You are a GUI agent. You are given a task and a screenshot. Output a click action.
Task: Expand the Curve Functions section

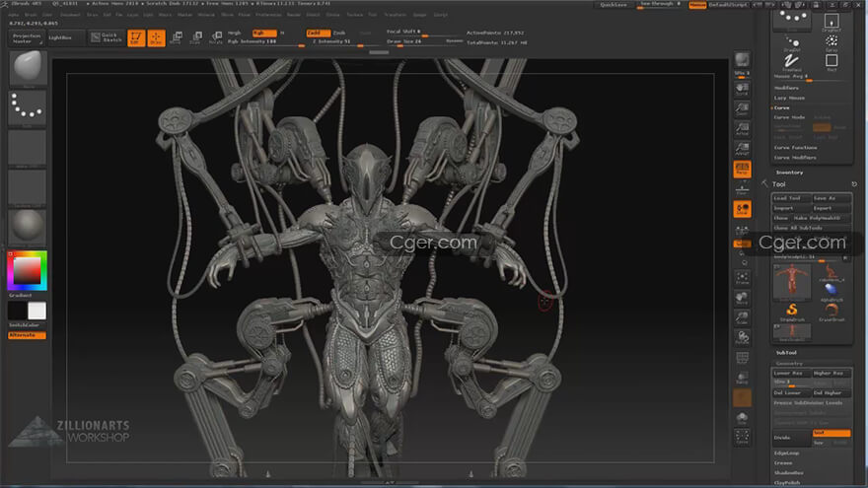point(795,148)
